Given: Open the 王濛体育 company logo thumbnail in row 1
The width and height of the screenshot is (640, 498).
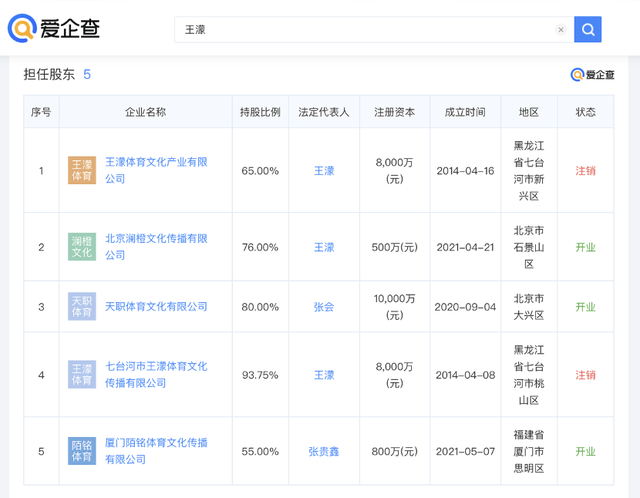Looking at the screenshot, I should pyautogui.click(x=82, y=170).
